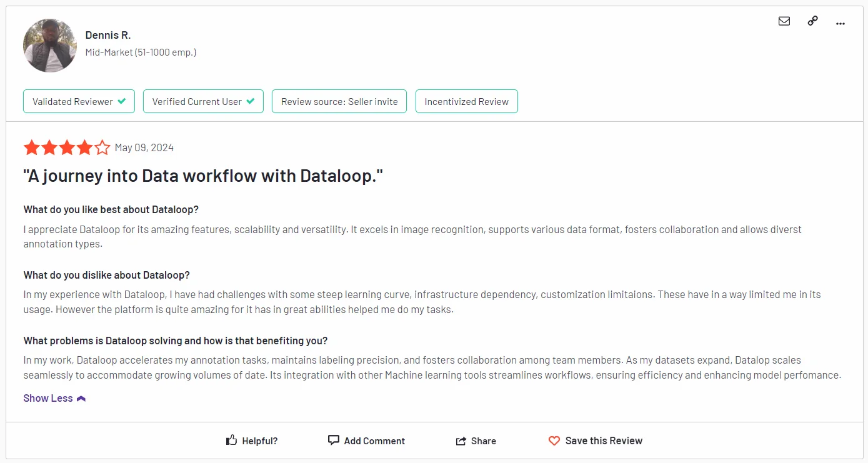Image resolution: width=868 pixels, height=463 pixels.
Task: Click 'What do you like best about Dataloop?' heading
Action: coord(111,209)
